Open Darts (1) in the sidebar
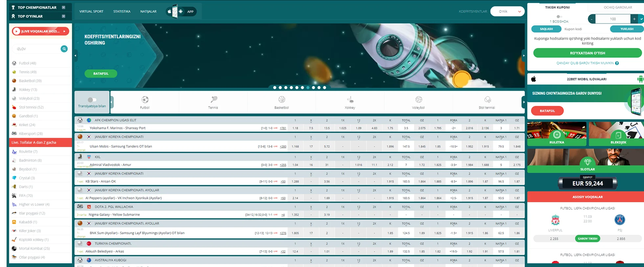The height and width of the screenshot is (267, 644). [x=26, y=187]
